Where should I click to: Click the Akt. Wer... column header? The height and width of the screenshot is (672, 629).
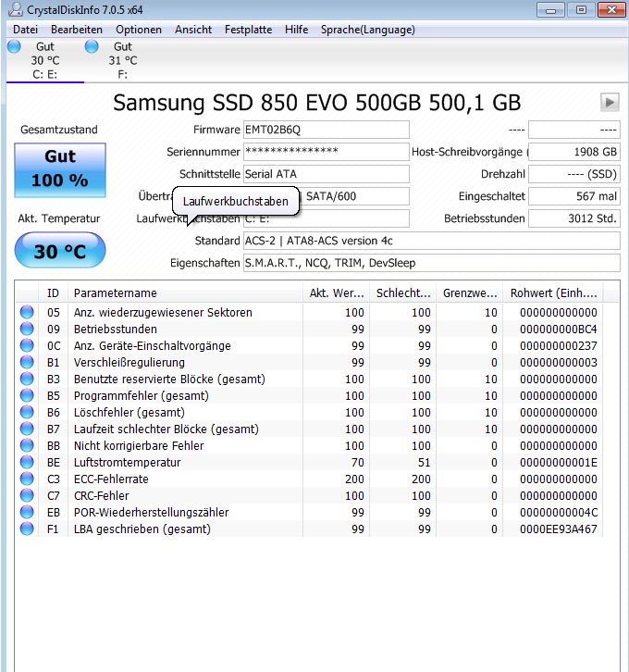pyautogui.click(x=337, y=293)
